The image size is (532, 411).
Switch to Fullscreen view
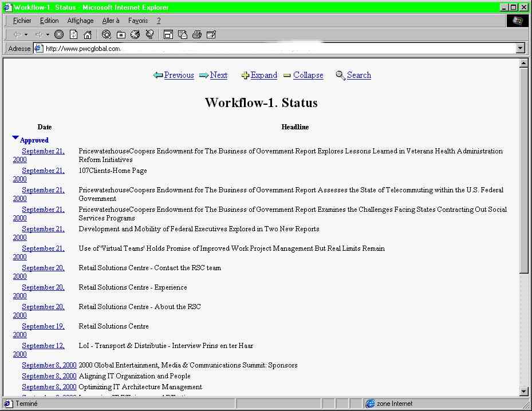coord(168,34)
